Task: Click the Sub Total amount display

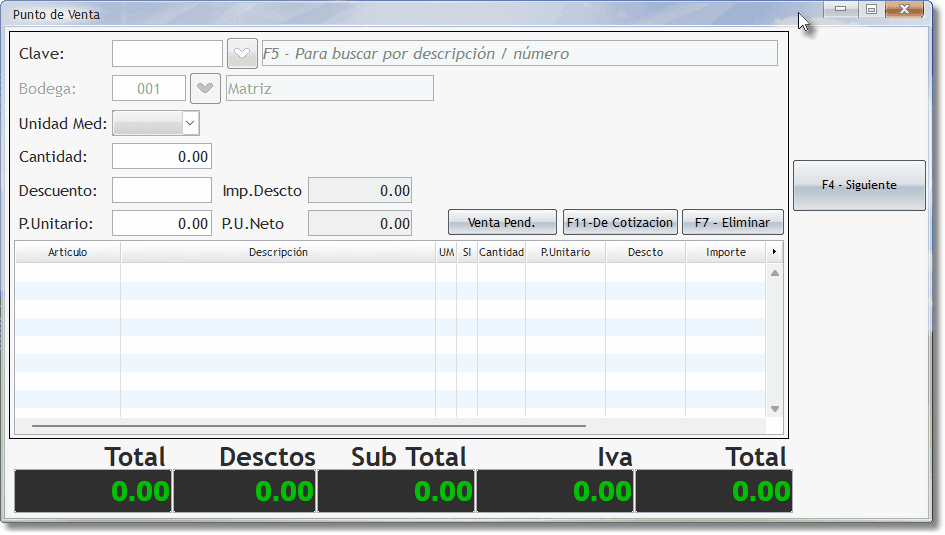Action: click(x=397, y=492)
